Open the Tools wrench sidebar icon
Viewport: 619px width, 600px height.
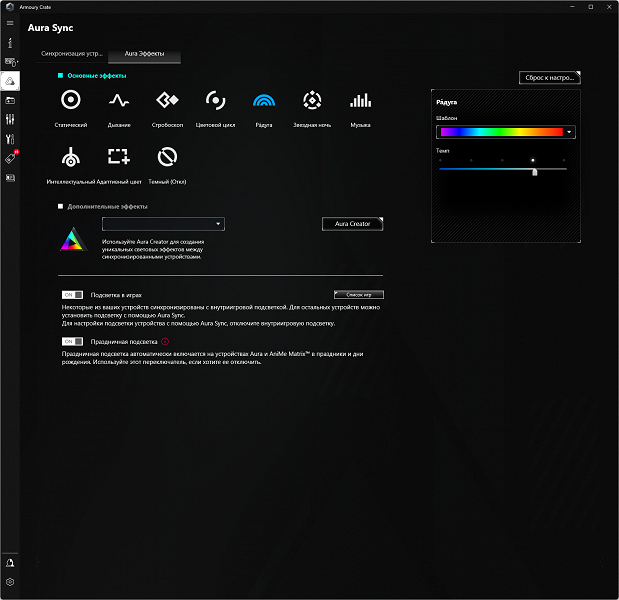[10, 139]
